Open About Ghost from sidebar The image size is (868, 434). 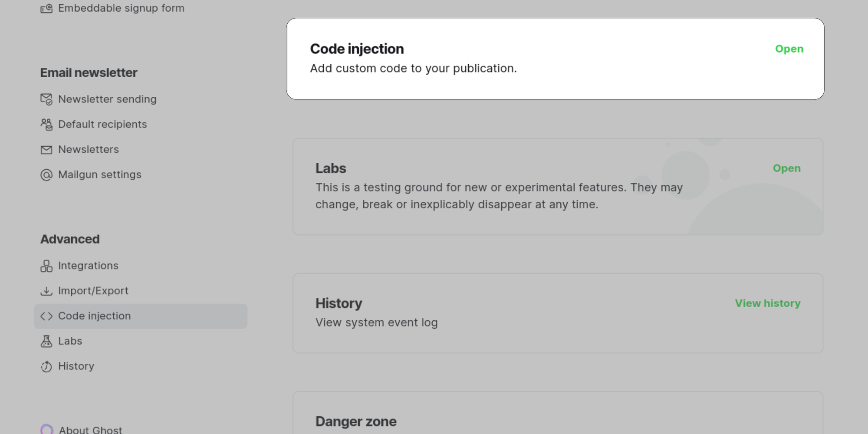tap(90, 430)
